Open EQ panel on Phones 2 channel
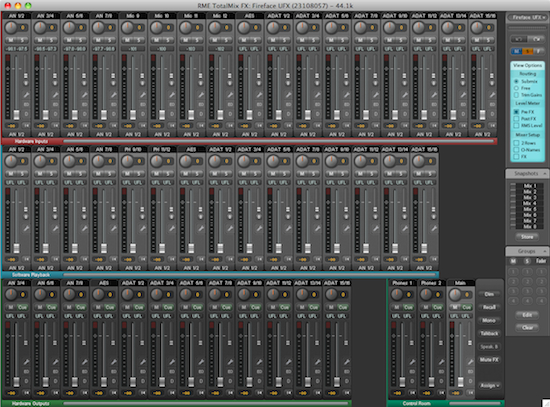The image size is (550, 407). 441,371
